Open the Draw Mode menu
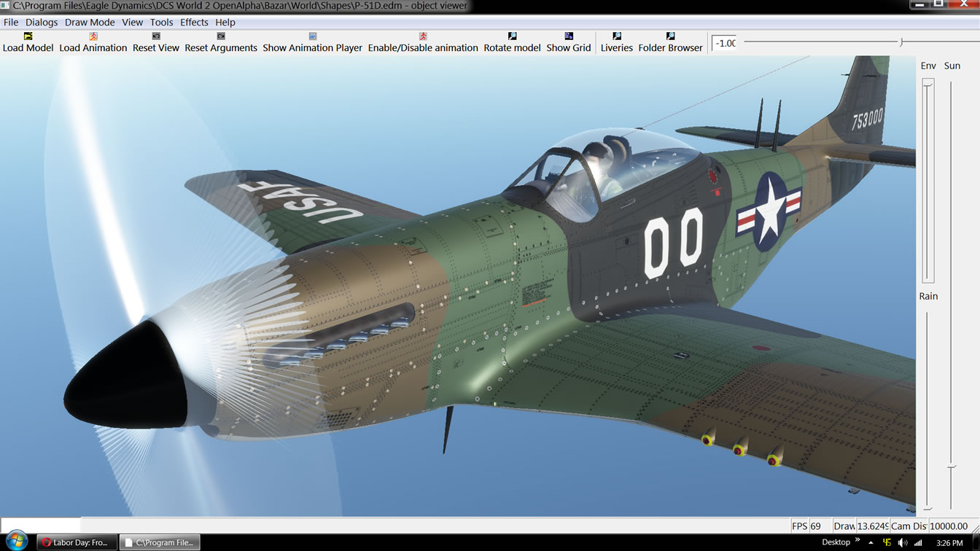Image resolution: width=980 pixels, height=551 pixels. (x=90, y=22)
